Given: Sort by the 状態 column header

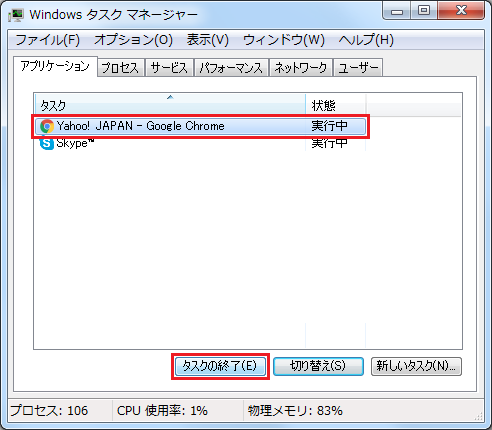Looking at the screenshot, I should coord(336,105).
